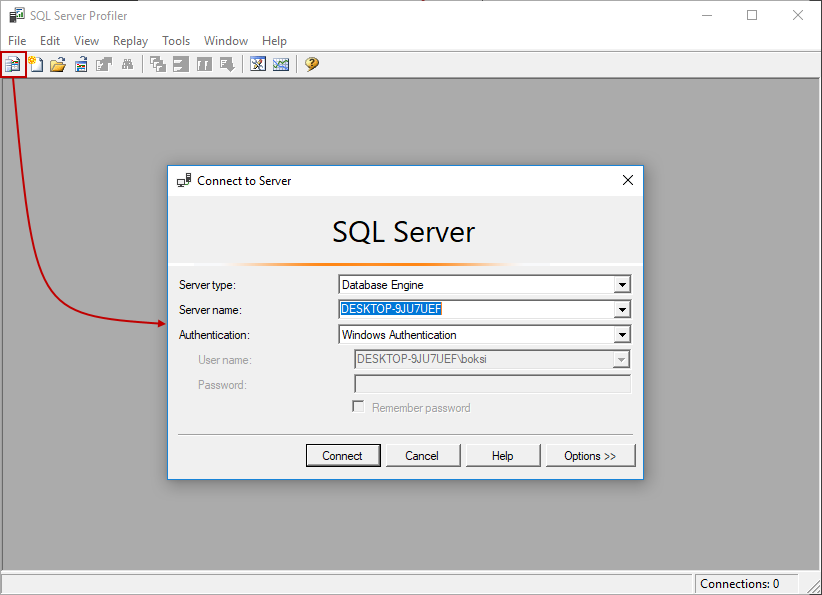Open the File menu
Viewport: 822px width, 595px height.
[17, 41]
